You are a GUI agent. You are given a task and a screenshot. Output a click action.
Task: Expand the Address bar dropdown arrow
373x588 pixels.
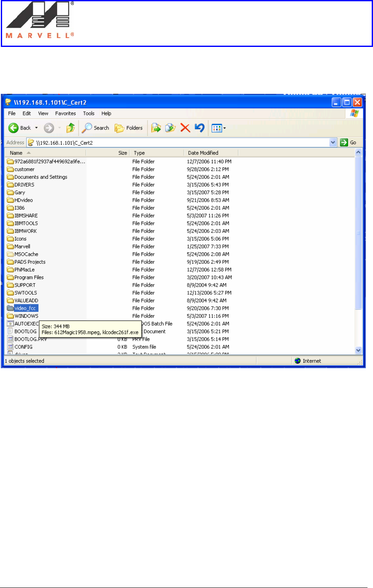point(333,142)
